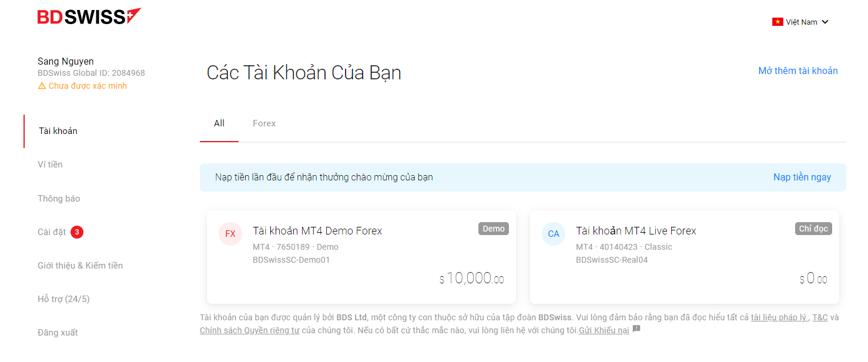Click the $10,000.00 demo balance
Image resolution: width=868 pixels, height=362 pixels.
tap(472, 279)
